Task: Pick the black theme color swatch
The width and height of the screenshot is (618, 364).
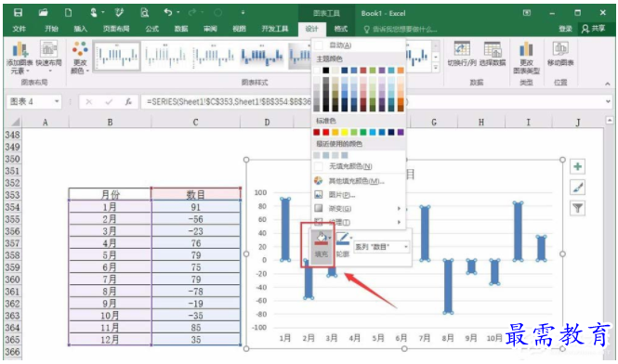Action: pos(326,71)
